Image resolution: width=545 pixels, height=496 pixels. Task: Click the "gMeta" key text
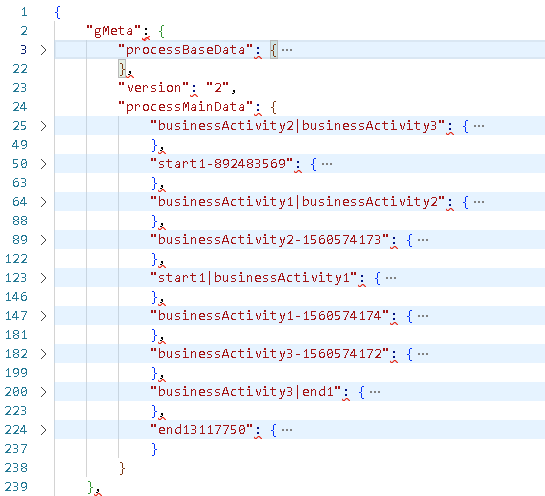(114, 31)
